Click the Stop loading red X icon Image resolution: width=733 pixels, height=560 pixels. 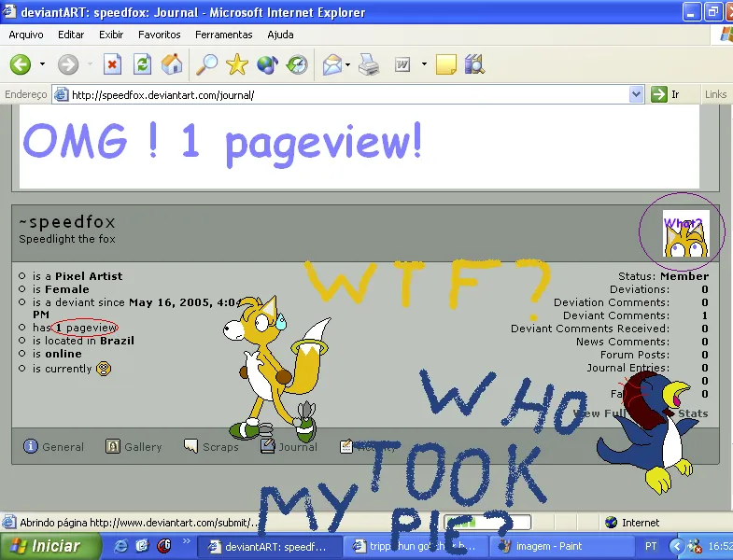tap(112, 64)
